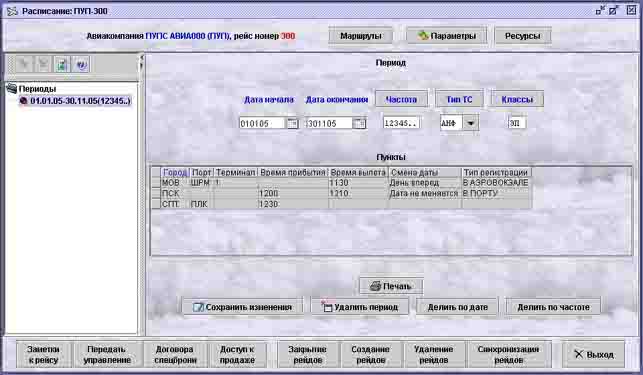Click the Периоды folder icon in the tree

(12, 88)
